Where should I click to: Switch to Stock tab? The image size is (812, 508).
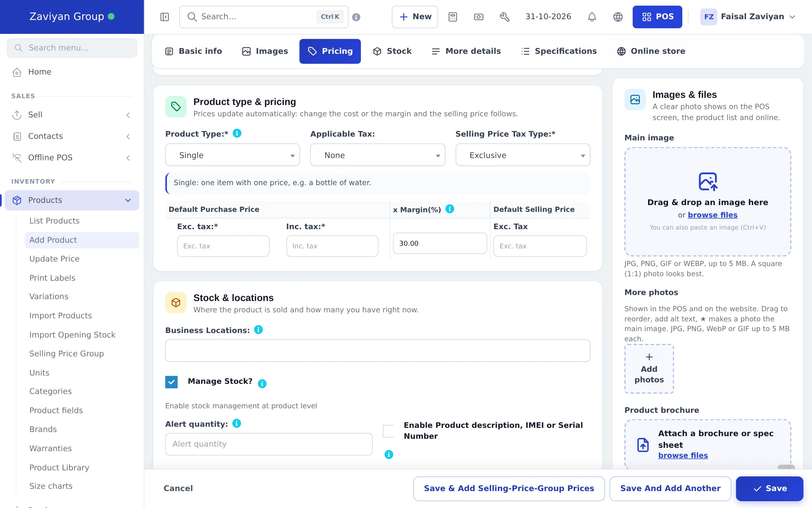[392, 51]
